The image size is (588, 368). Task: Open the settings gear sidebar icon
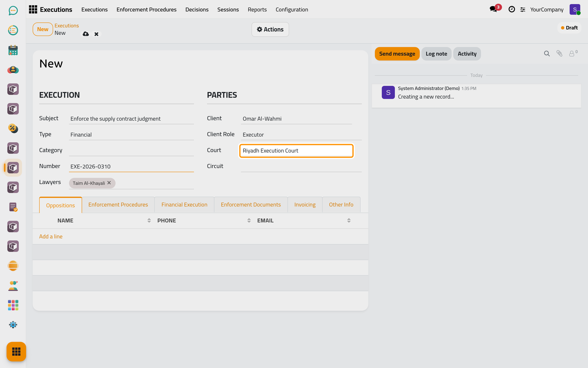(13, 325)
